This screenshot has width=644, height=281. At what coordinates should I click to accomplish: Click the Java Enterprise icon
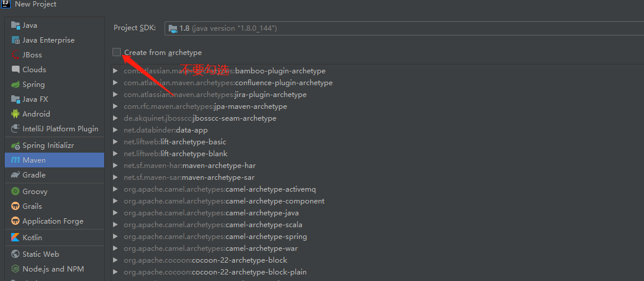15,40
